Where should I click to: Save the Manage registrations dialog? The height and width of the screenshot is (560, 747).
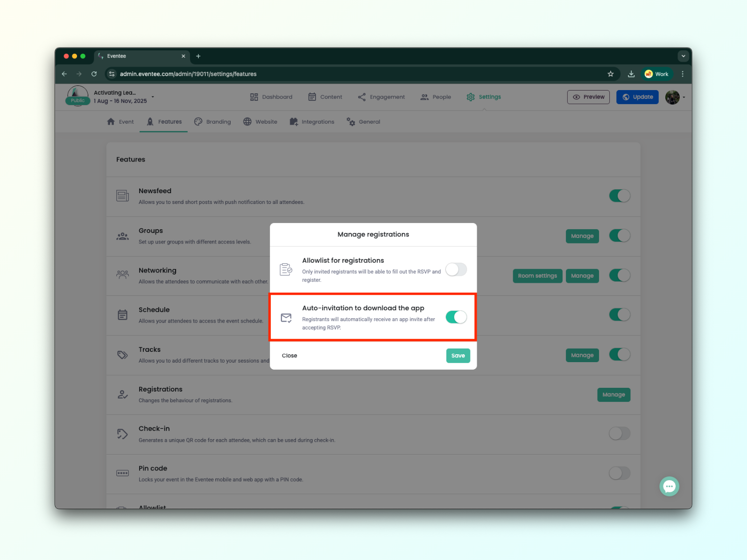[x=458, y=356]
